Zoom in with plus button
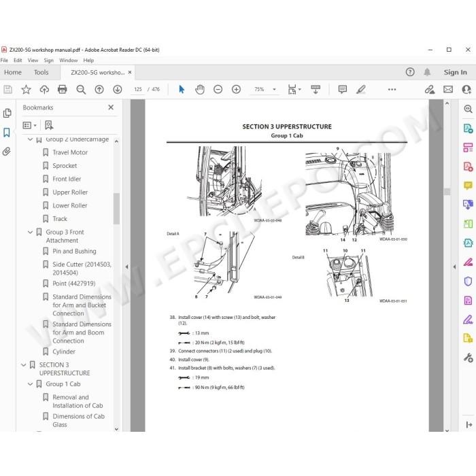Screen dimensions: 476x476 click(236, 89)
